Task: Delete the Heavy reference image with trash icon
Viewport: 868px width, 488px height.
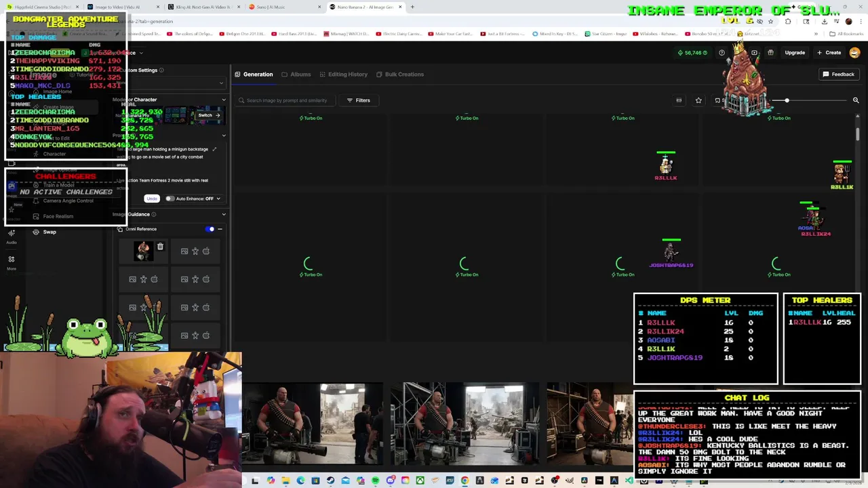Action: (160, 247)
